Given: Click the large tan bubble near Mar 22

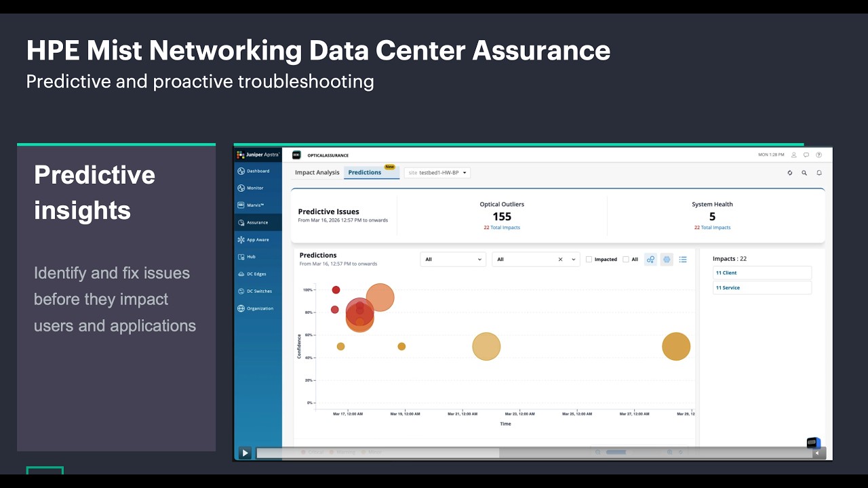Looking at the screenshot, I should (486, 346).
